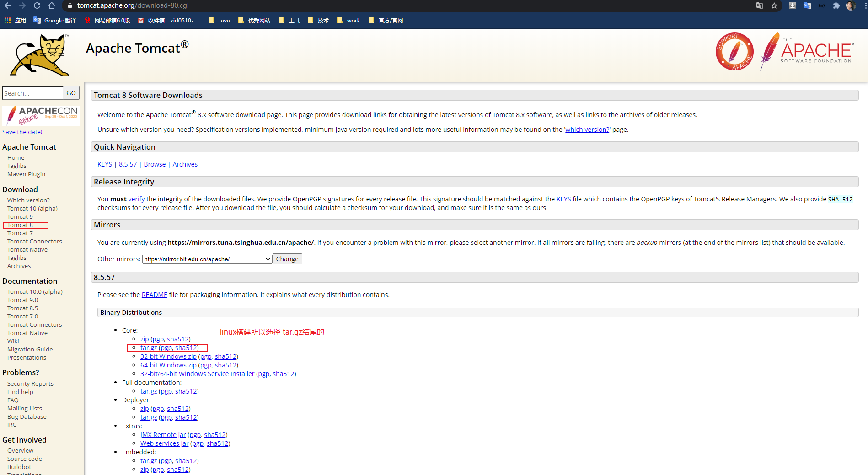The height and width of the screenshot is (475, 868).
Task: Open the Browse link in Quick Navigation
Action: (x=155, y=164)
